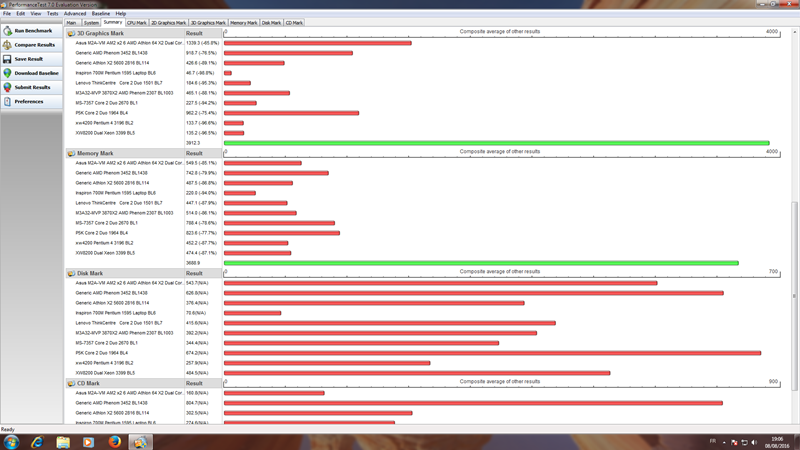The height and width of the screenshot is (450, 800).
Task: Click the red bar for 674.2 Disk Mark
Action: (492, 353)
